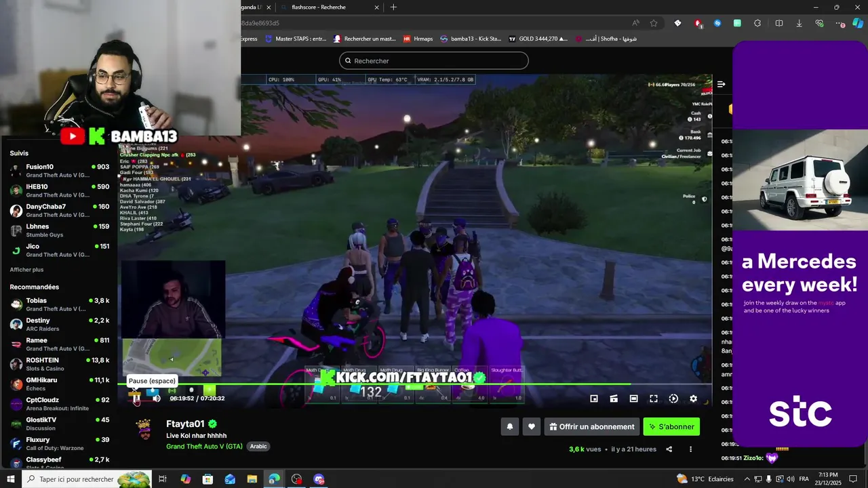Mute the video player volume
This screenshot has height=488, width=868.
point(157,399)
